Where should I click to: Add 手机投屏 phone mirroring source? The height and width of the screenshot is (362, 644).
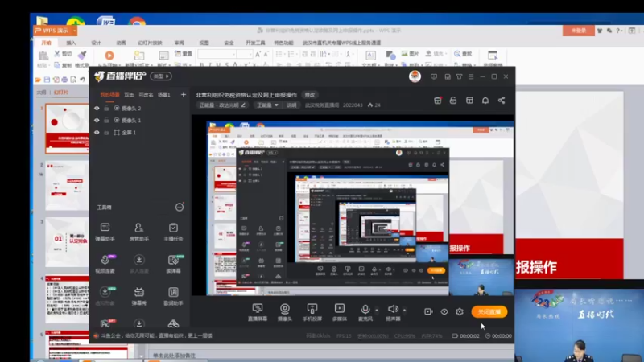[x=312, y=312]
